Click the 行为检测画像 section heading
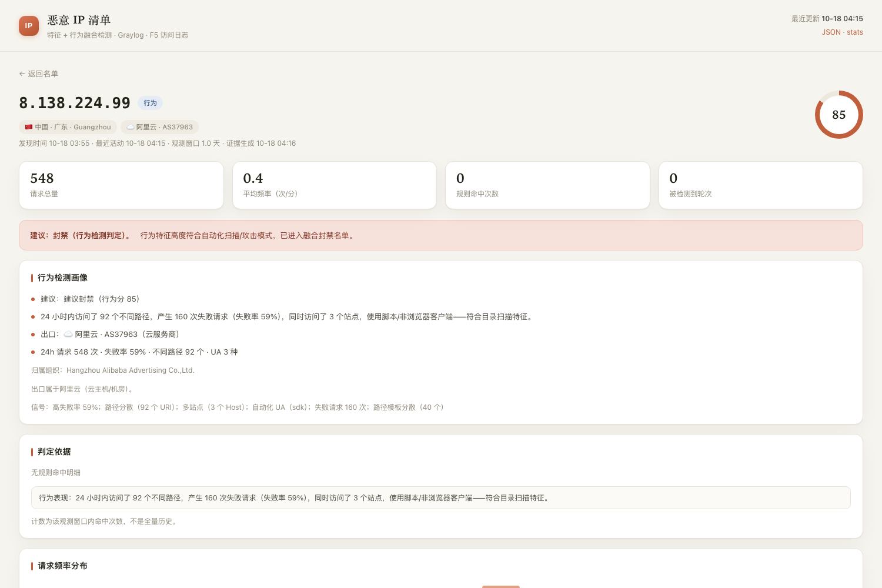The width and height of the screenshot is (882, 588). coord(62,278)
